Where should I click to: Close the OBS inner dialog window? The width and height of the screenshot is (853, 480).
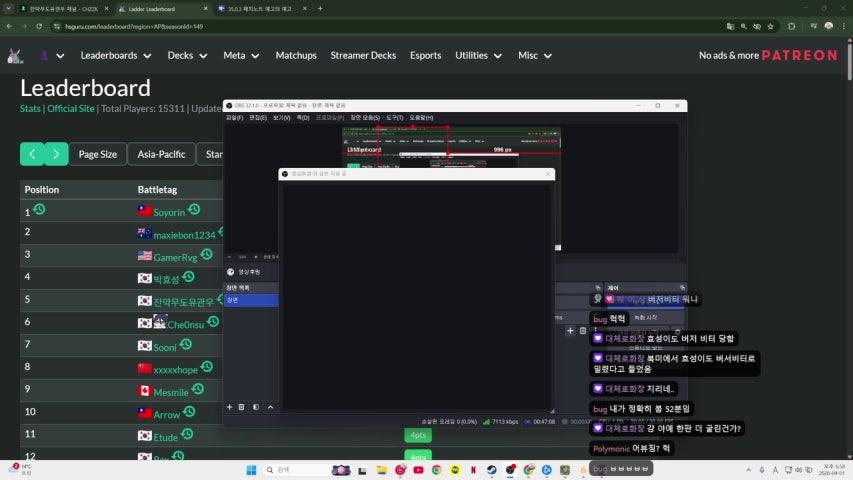click(548, 174)
